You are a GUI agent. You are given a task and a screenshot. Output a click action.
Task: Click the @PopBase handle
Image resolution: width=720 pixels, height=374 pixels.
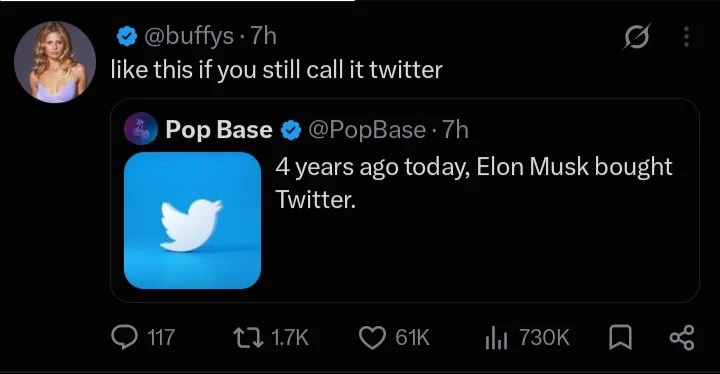click(x=367, y=130)
